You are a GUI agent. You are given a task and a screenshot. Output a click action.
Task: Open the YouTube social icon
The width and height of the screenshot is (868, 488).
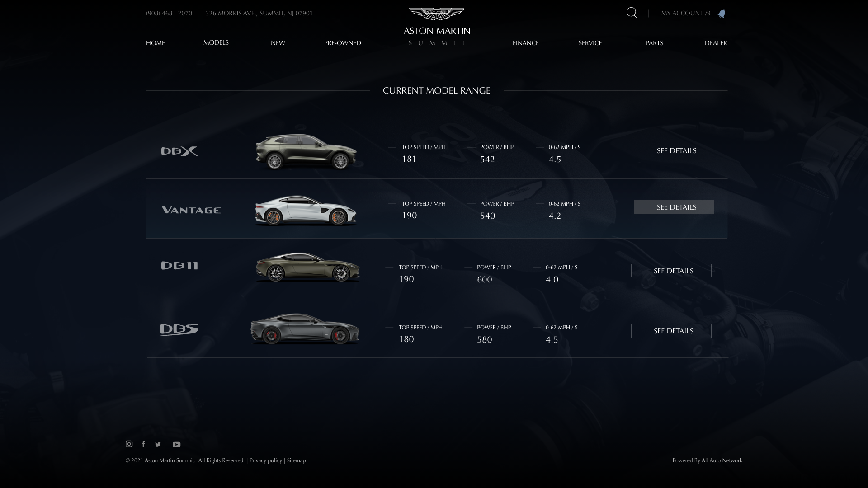coord(176,445)
